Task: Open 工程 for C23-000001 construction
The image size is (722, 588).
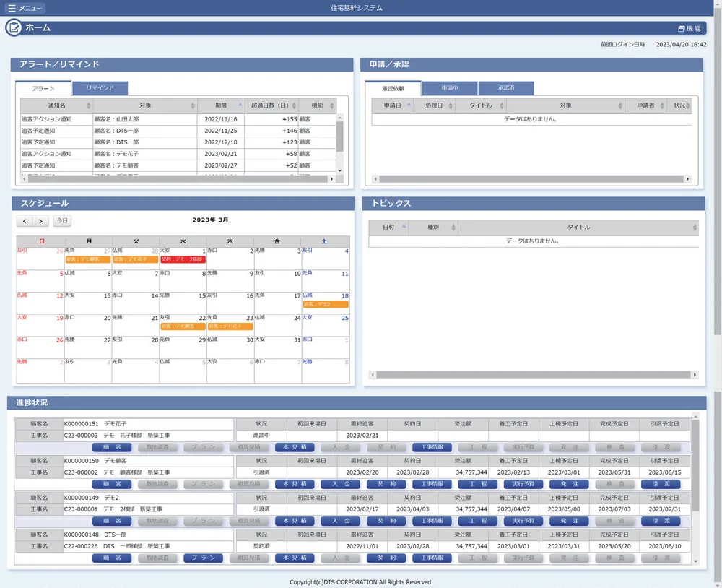Action: (477, 521)
